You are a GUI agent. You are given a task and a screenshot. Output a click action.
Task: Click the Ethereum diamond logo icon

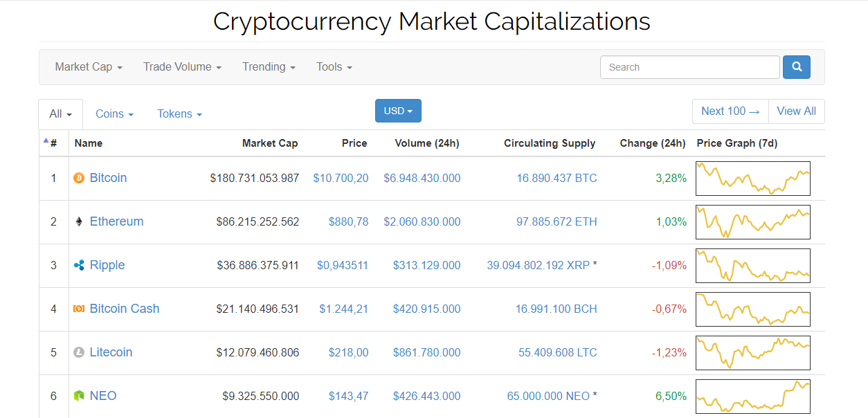point(79,221)
